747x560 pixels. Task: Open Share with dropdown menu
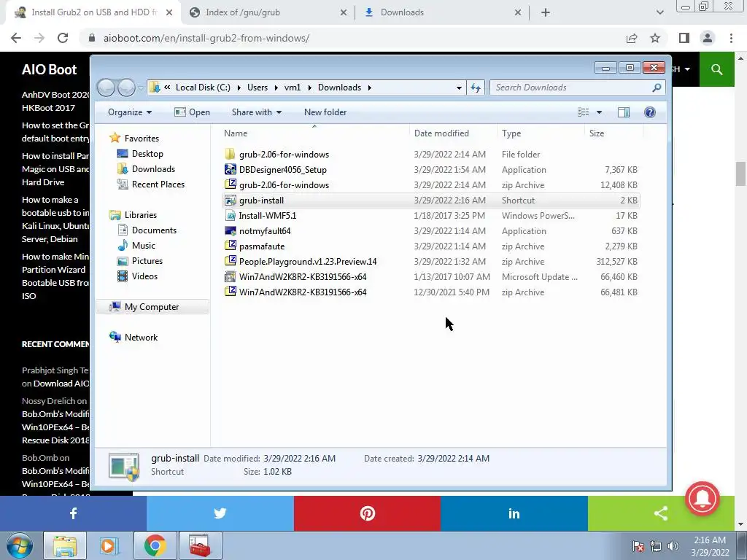click(256, 112)
